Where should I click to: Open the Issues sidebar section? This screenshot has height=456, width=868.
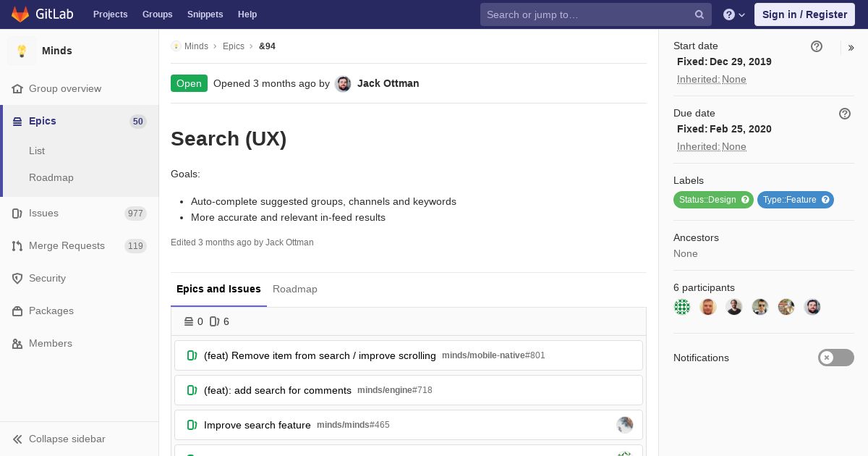(43, 213)
